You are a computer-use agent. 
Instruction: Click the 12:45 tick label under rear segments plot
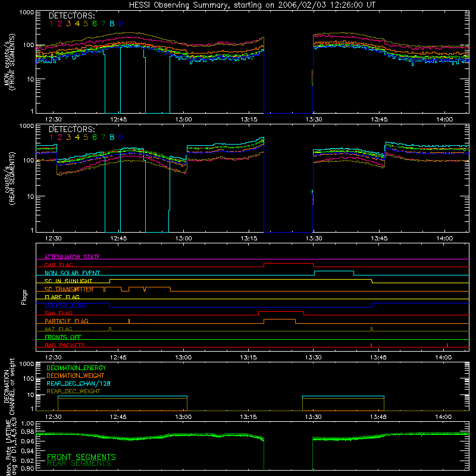pos(118,239)
